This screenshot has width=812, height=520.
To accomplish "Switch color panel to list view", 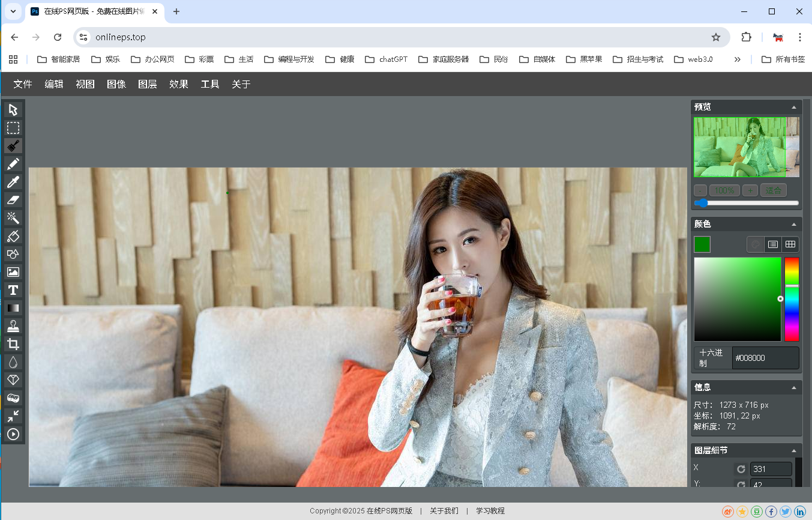I will tap(773, 244).
